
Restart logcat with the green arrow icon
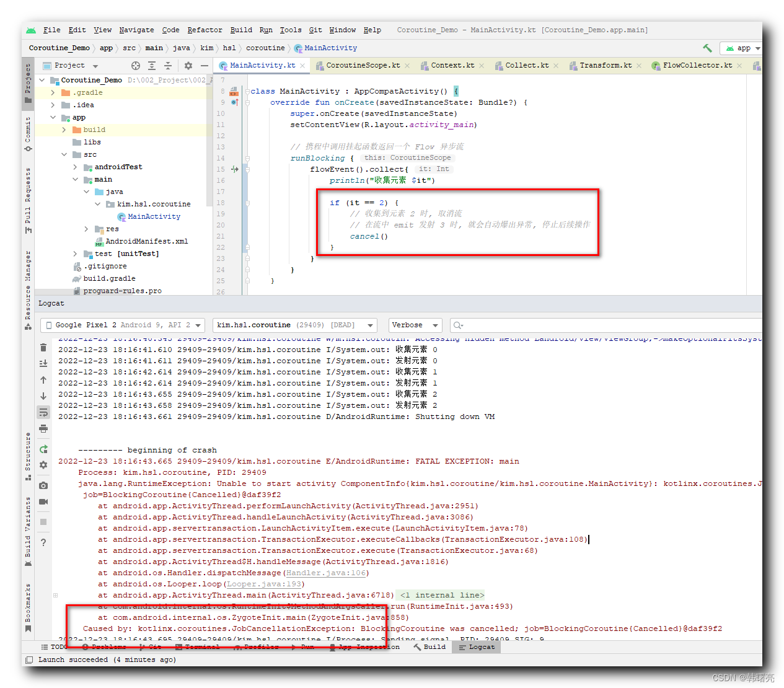coord(43,449)
